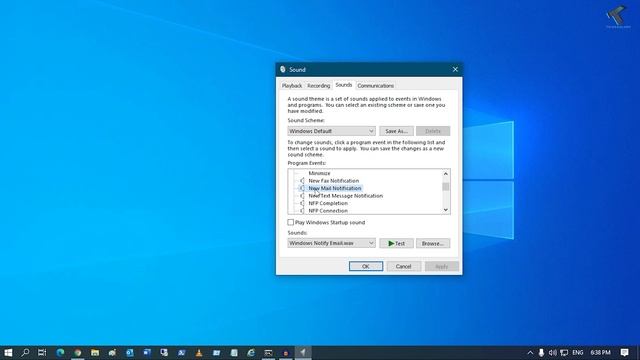Show hidden system tray icons
Screen dimensions: 640x360
click(530, 353)
